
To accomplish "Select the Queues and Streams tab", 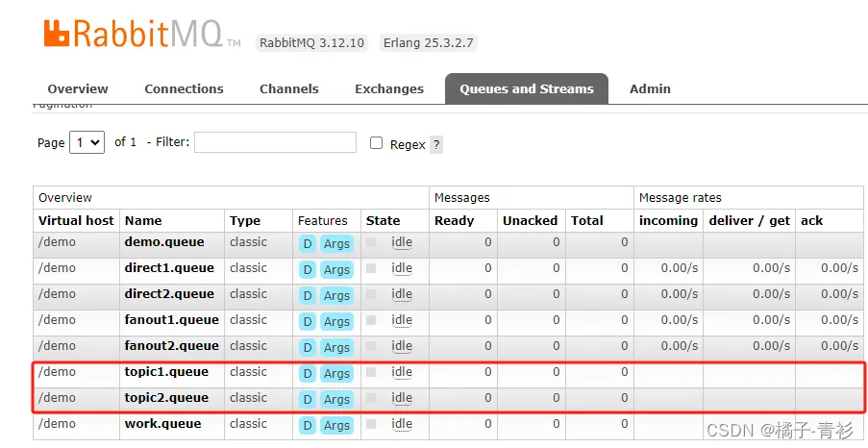I will pyautogui.click(x=527, y=88).
